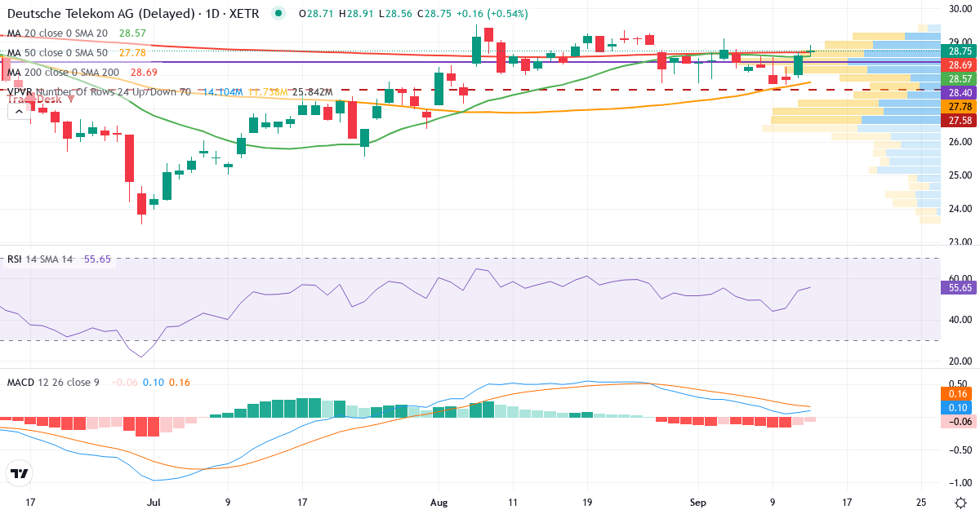The height and width of the screenshot is (514, 980).
Task: Click the green 28.57 price axis label
Action: click(960, 78)
